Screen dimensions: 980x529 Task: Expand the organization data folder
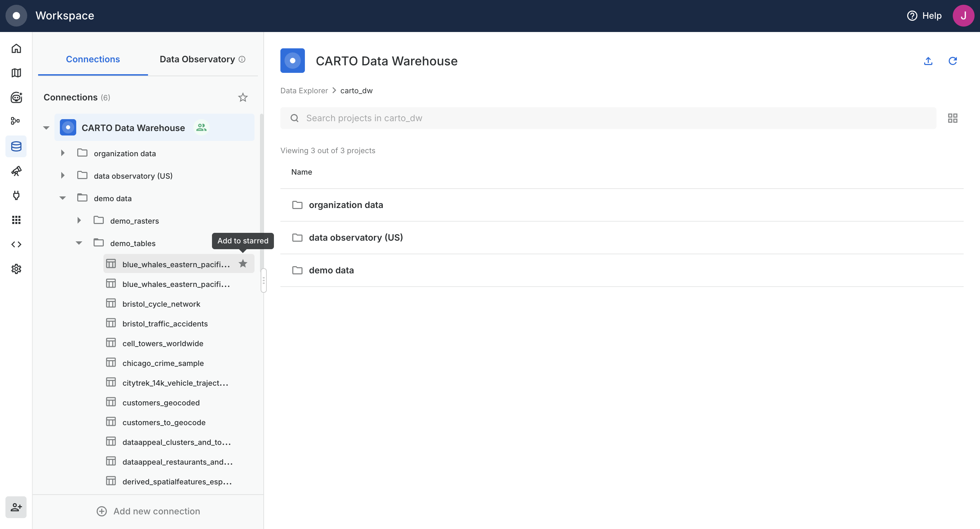pos(63,153)
